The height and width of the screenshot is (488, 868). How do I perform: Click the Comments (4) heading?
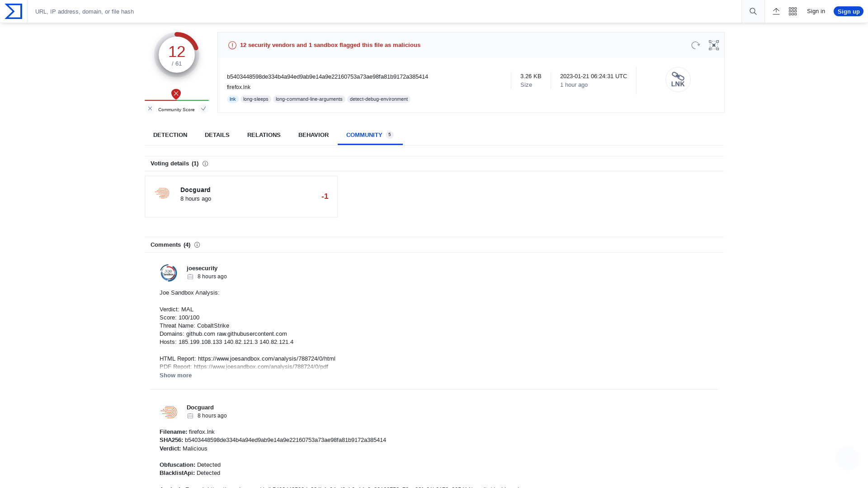point(170,245)
